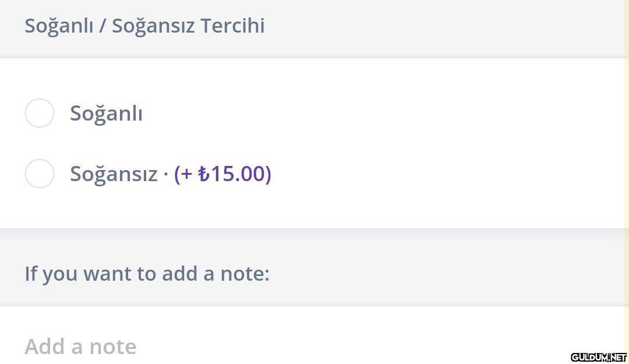
Task: Click the word Tercihi in the header
Action: pos(232,26)
